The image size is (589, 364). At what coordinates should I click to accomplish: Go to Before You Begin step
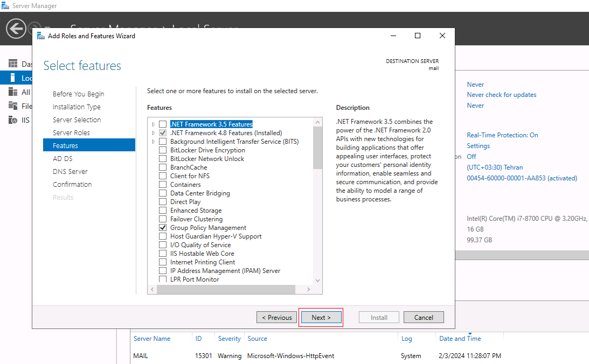pyautogui.click(x=79, y=94)
